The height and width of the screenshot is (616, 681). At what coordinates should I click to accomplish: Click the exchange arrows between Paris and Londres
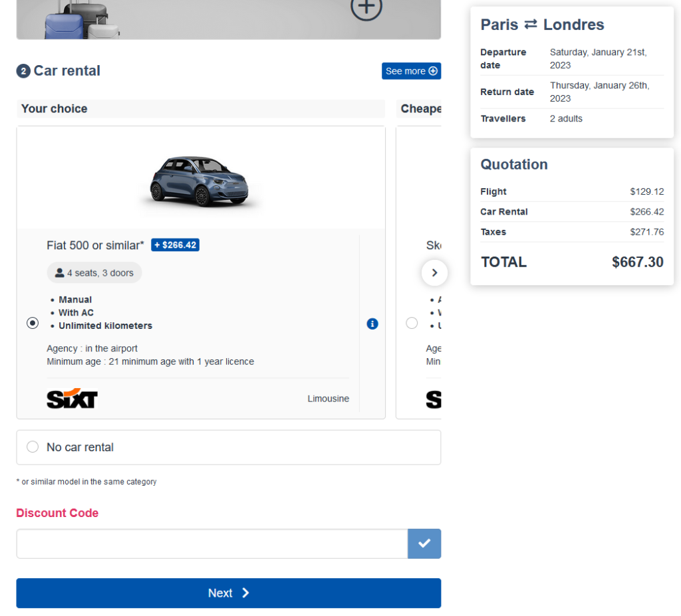pos(530,25)
